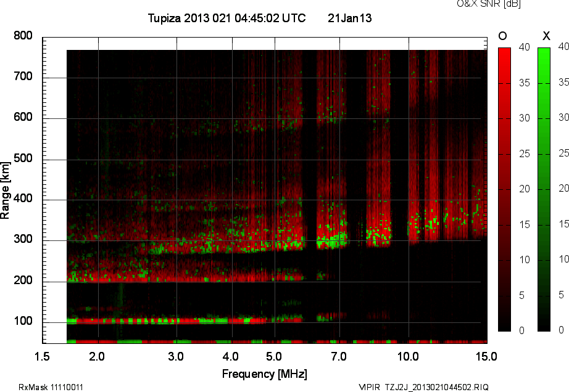Screen dimensions: 569x392
Task: Click the 2.0 frequency tick label
Action: coord(96,357)
